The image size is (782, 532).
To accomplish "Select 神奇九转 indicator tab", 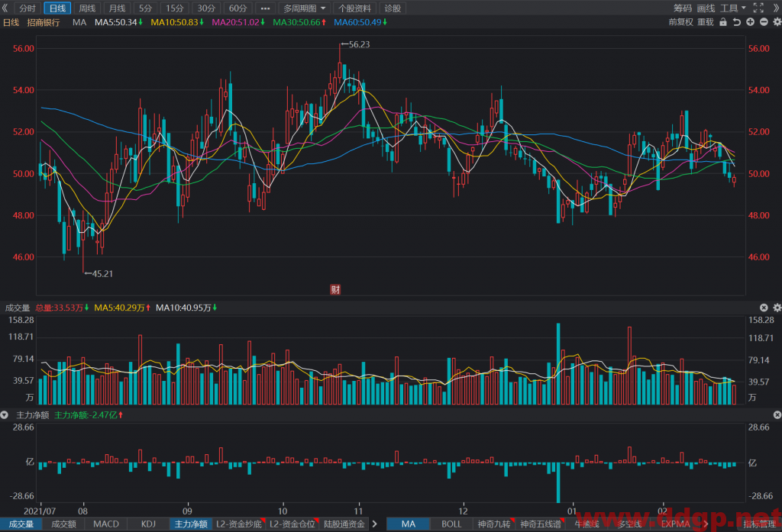I will [x=494, y=524].
